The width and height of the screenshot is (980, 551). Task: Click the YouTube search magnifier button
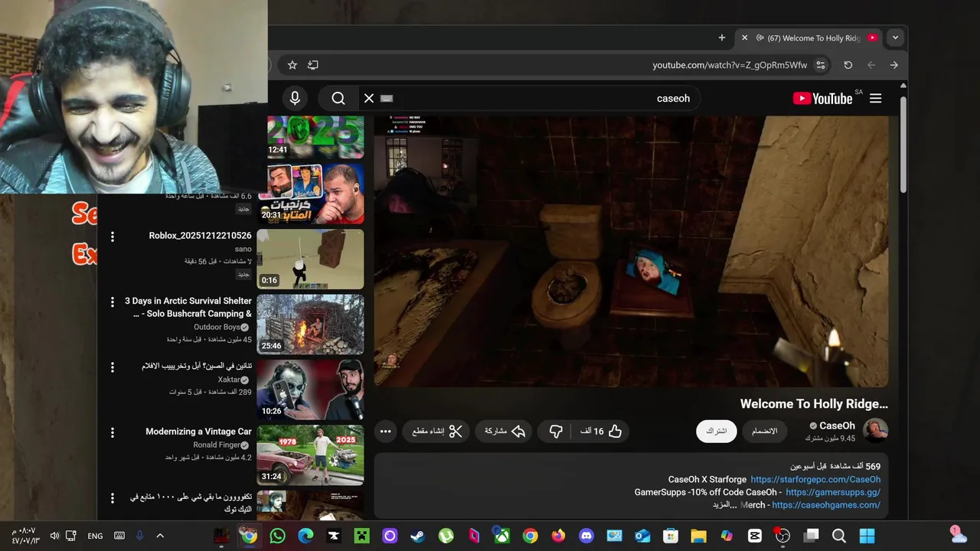coord(338,98)
